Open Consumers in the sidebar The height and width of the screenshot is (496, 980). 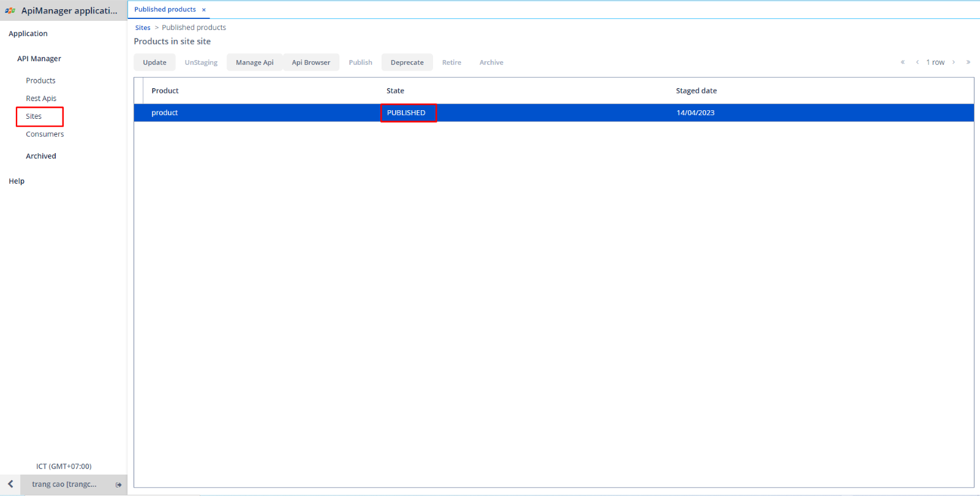pyautogui.click(x=45, y=134)
